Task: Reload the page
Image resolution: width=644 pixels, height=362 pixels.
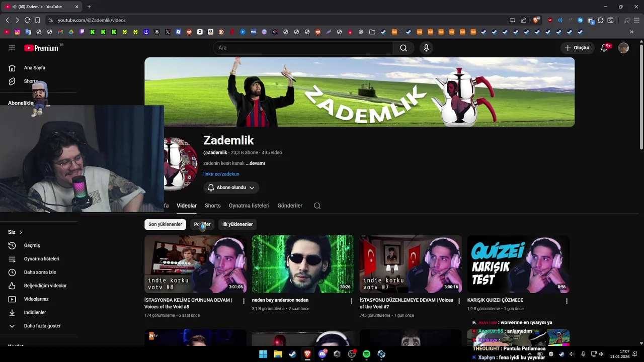Action: click(27, 20)
